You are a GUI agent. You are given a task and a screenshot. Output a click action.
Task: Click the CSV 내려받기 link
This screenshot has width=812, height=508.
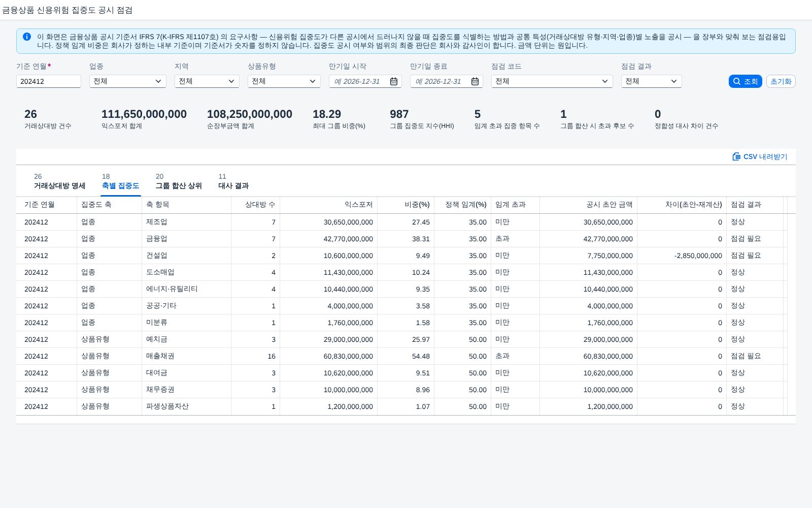click(760, 156)
